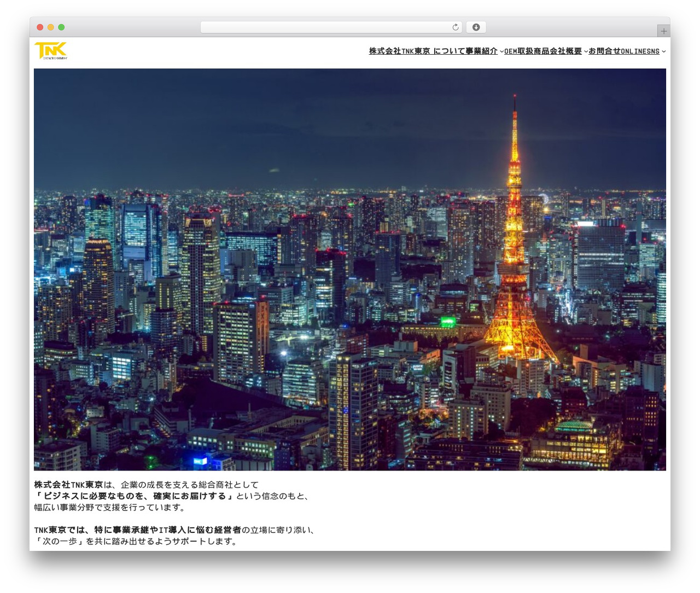This screenshot has width=700, height=593.
Task: Click the browser address bar
Action: click(331, 27)
